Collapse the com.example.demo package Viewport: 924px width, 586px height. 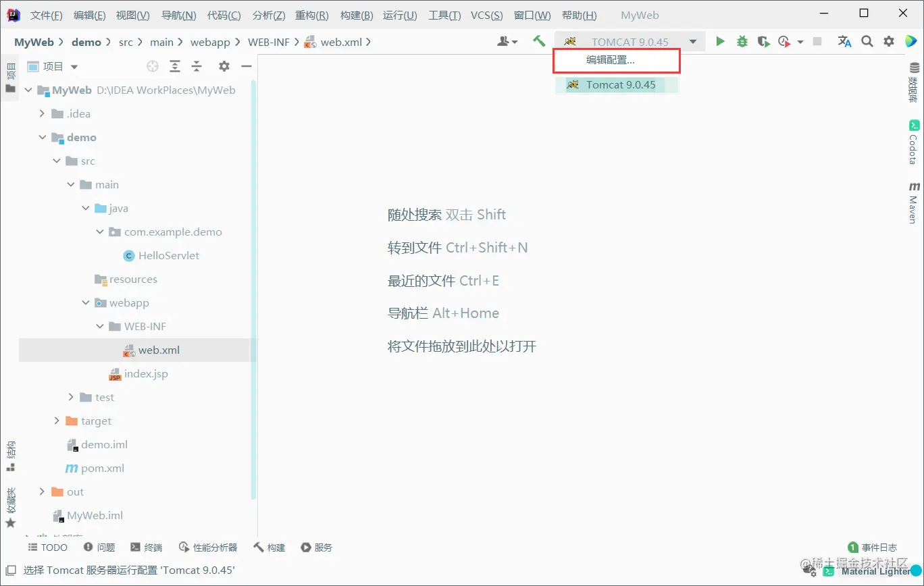pyautogui.click(x=100, y=232)
